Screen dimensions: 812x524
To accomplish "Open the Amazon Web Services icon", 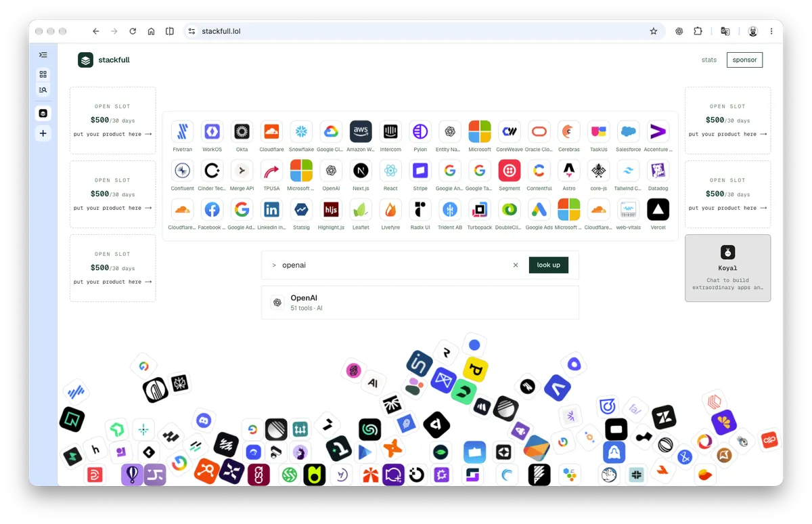I will click(x=361, y=131).
